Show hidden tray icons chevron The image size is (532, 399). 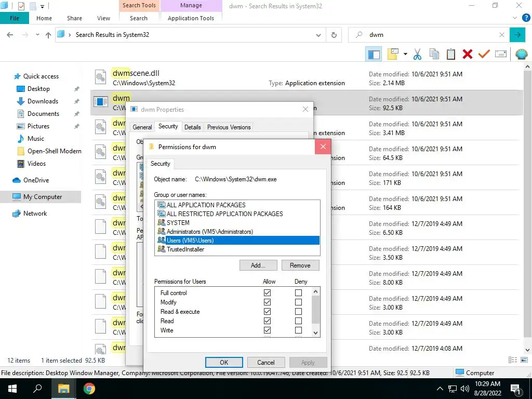[440, 389]
